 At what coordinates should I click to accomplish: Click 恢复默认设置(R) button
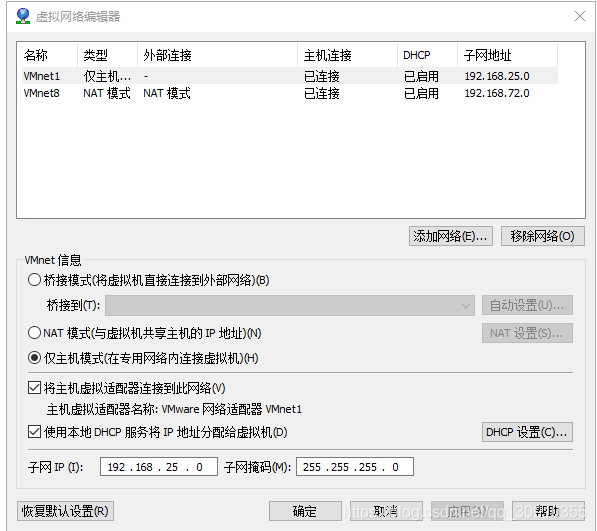(65, 511)
